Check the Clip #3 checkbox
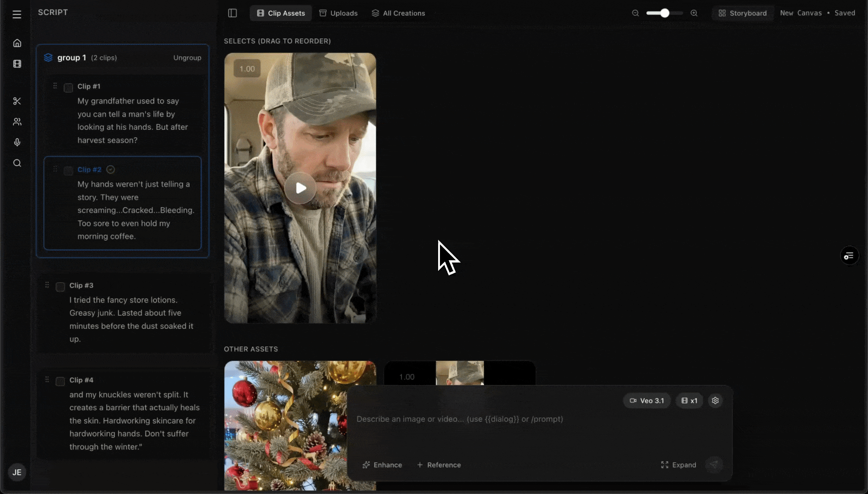 pyautogui.click(x=60, y=287)
